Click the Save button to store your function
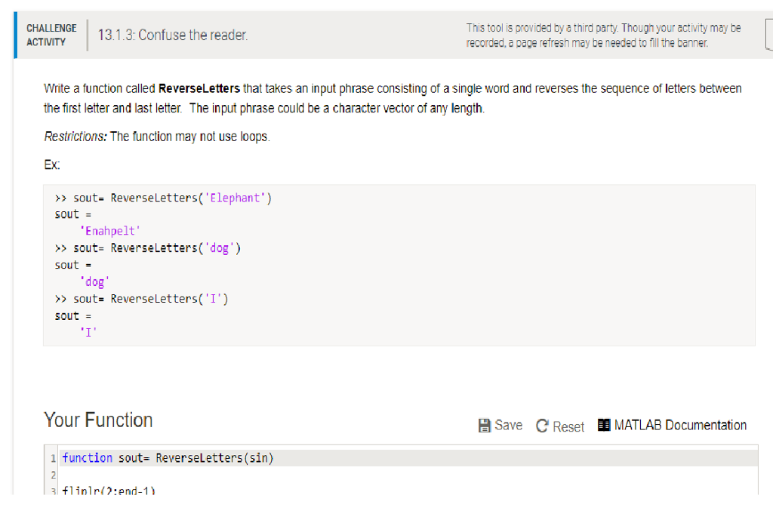The width and height of the screenshot is (773, 532). tap(500, 425)
